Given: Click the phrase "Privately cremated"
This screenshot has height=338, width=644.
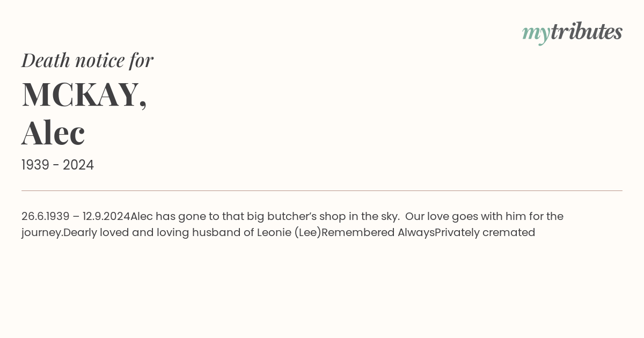Looking at the screenshot, I should coord(485,232).
